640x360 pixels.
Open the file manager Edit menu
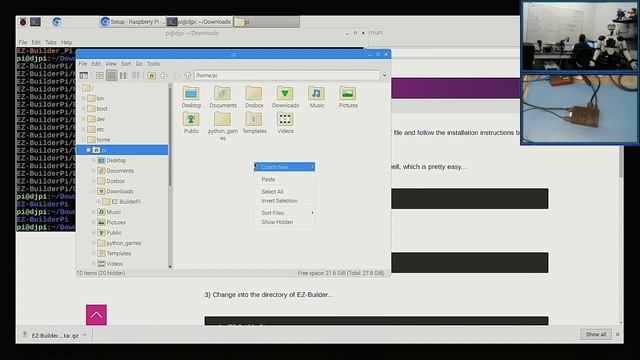(x=96, y=64)
